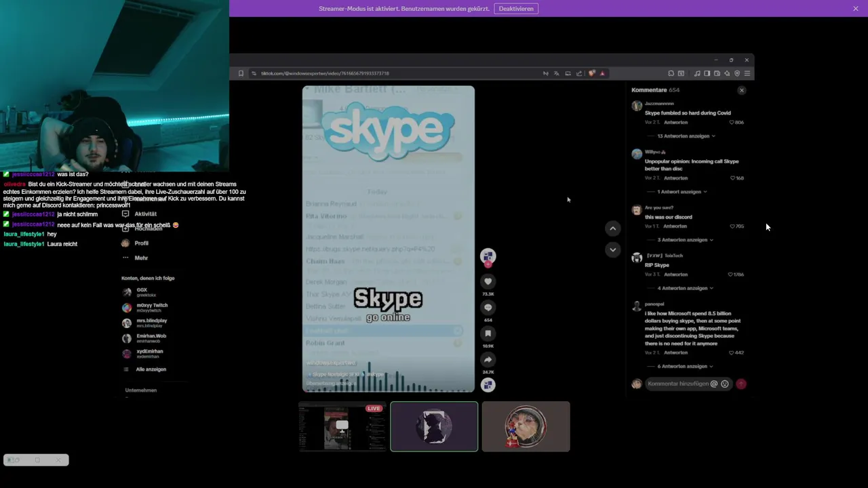The width and height of the screenshot is (868, 488).
Task: Select the LIVE stream thumbnail at bottom
Action: (x=342, y=426)
